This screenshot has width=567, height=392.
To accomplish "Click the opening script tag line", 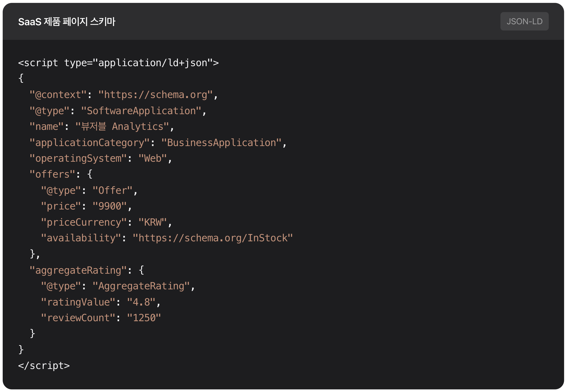I will [118, 63].
